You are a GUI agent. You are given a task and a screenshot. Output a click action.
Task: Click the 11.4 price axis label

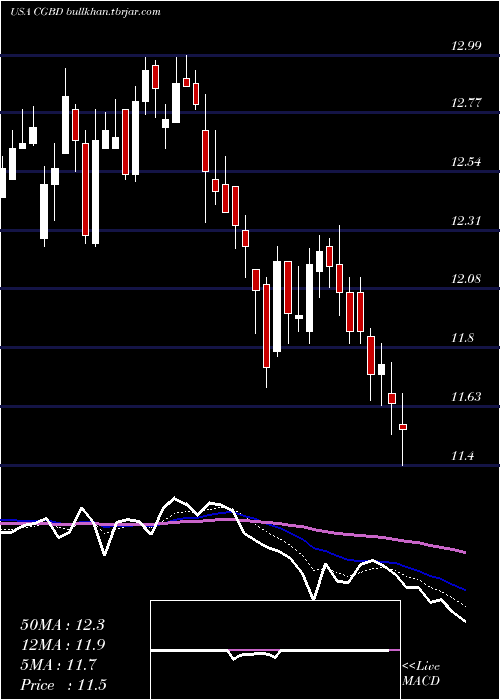click(462, 456)
